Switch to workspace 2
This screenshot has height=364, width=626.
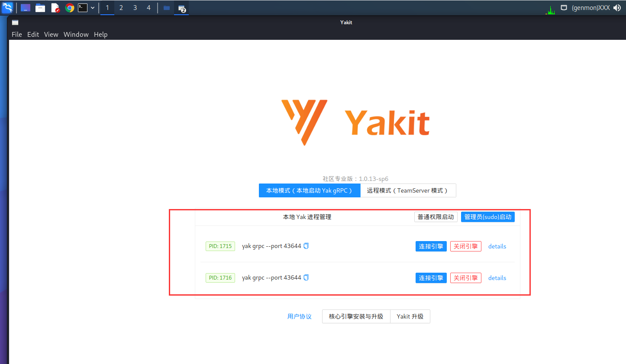[x=121, y=8]
